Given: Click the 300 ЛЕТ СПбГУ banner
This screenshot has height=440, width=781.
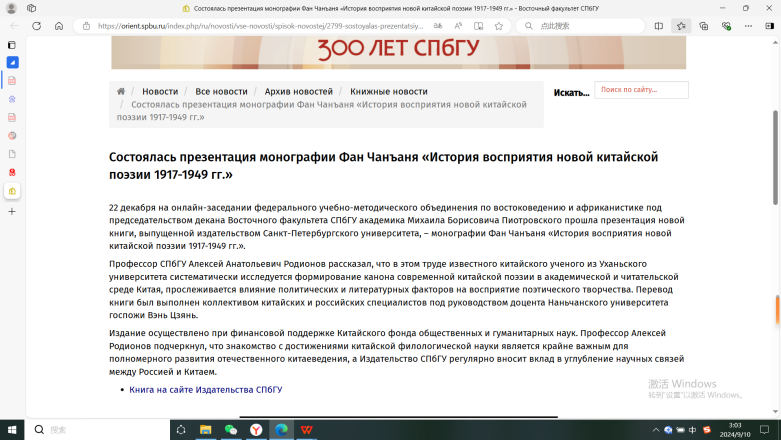Looking at the screenshot, I should pyautogui.click(x=398, y=52).
